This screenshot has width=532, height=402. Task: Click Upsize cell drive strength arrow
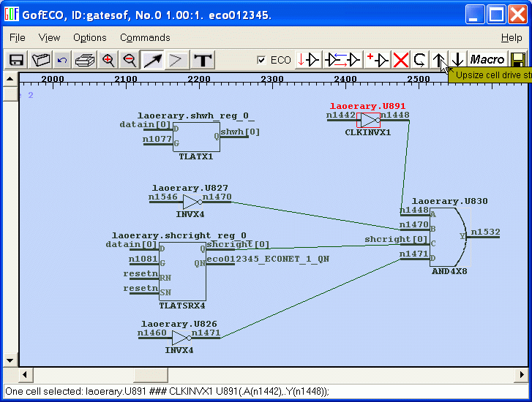(x=438, y=60)
